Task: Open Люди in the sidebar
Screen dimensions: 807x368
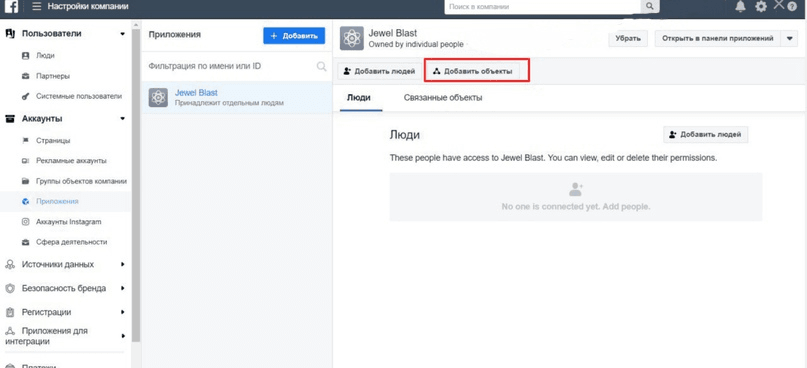Action: coord(45,56)
